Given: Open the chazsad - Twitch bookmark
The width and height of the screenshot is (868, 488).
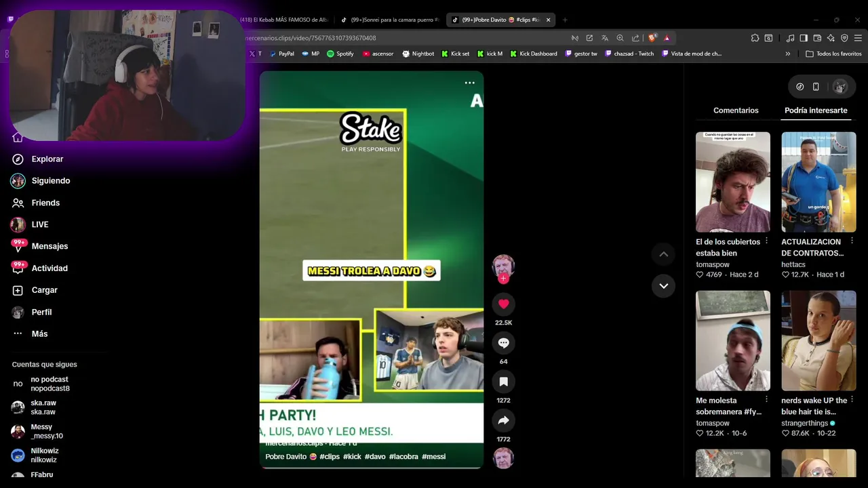Looking at the screenshot, I should [x=629, y=54].
